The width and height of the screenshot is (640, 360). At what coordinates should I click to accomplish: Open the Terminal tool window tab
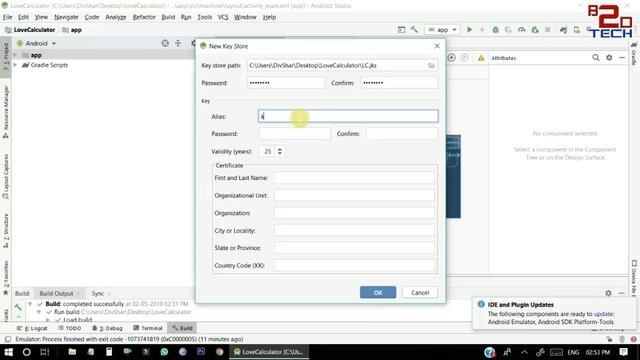(148, 328)
